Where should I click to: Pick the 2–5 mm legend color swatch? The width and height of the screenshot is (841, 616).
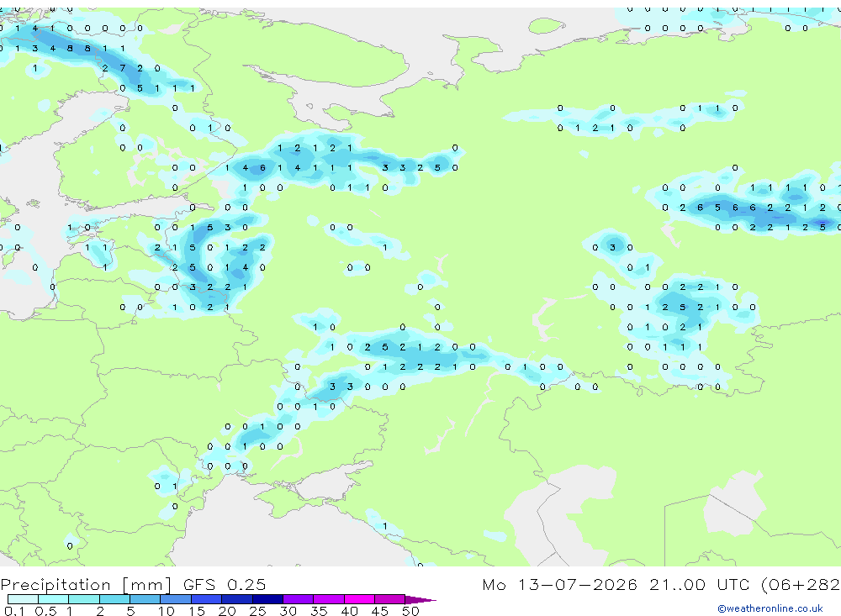pyautogui.click(x=114, y=599)
